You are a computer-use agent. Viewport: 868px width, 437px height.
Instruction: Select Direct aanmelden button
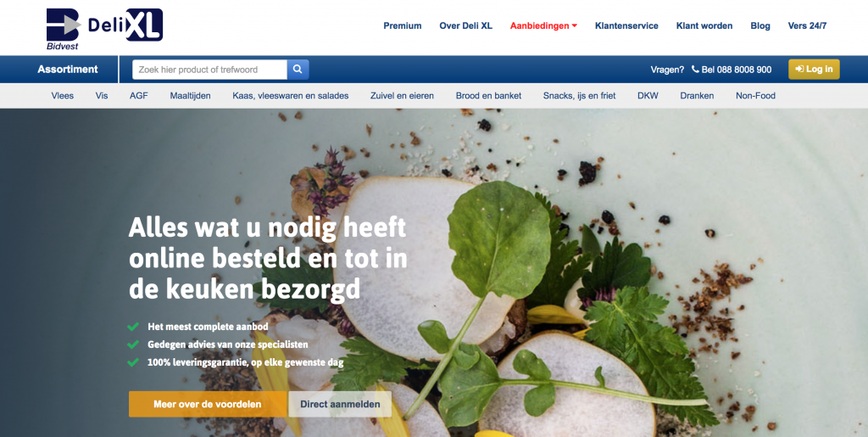pyautogui.click(x=340, y=404)
